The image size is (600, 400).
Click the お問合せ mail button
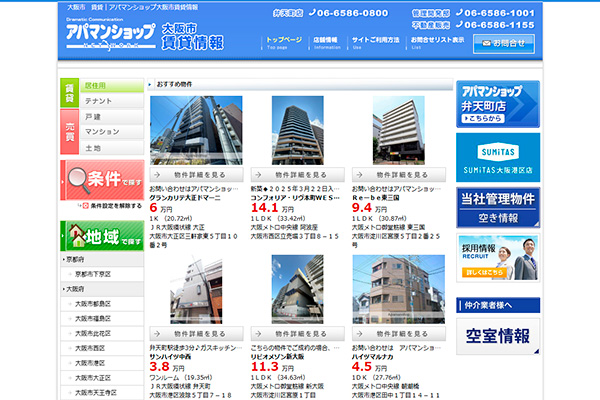tap(504, 44)
